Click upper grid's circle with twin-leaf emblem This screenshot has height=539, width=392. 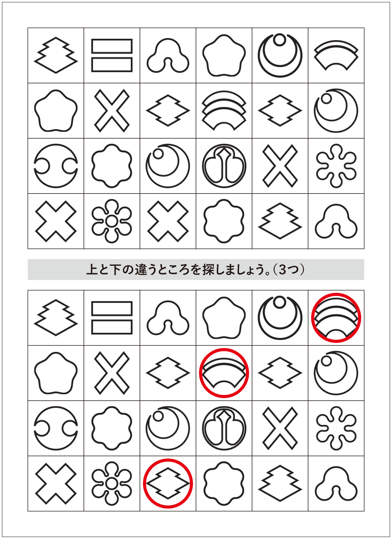click(x=224, y=166)
